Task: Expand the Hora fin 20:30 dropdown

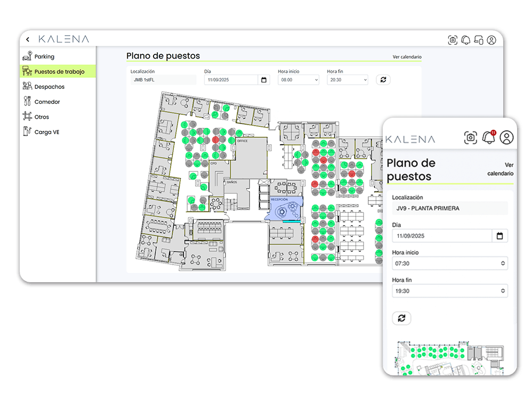Action: (x=348, y=80)
